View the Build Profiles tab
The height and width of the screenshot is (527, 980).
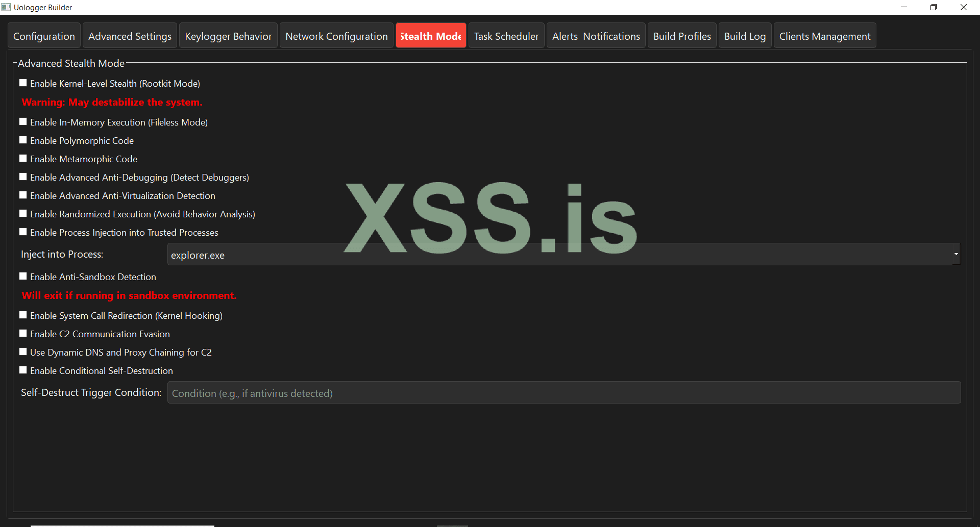click(682, 36)
